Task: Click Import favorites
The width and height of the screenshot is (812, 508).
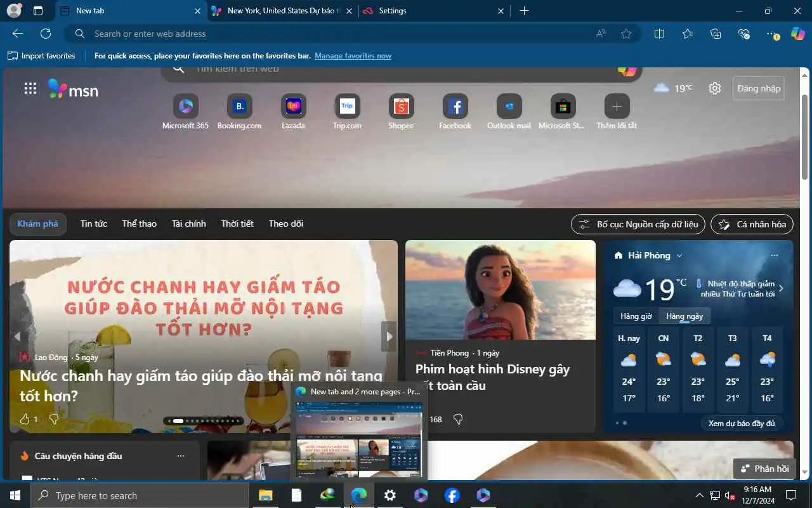Action: (41, 56)
